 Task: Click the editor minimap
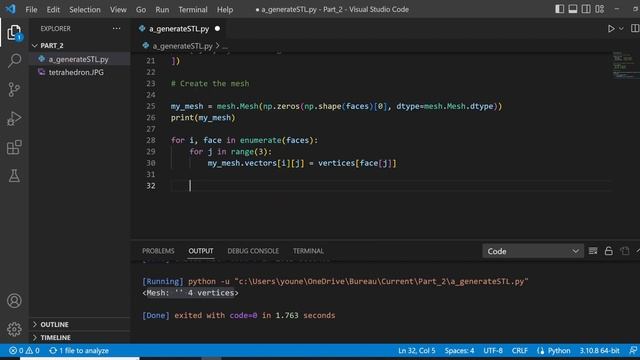tap(625, 65)
